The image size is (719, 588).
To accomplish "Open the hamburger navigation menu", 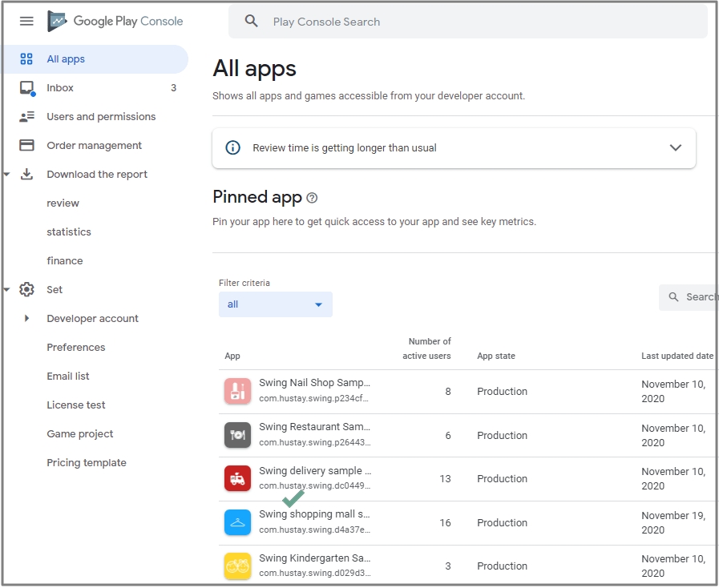I will 26,22.
